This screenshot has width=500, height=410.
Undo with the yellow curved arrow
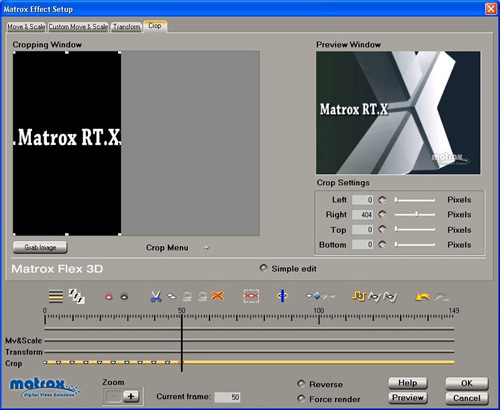pos(423,296)
